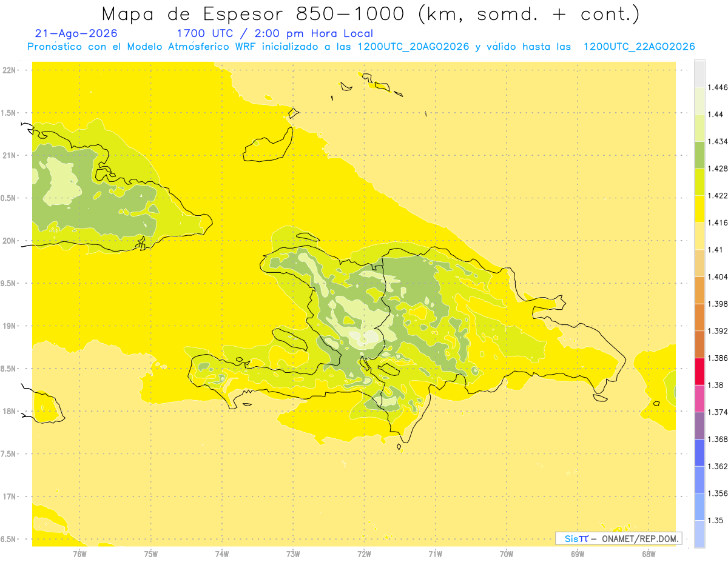The image size is (728, 562).
Task: Click the longitude label "74W"
Action: click(222, 554)
